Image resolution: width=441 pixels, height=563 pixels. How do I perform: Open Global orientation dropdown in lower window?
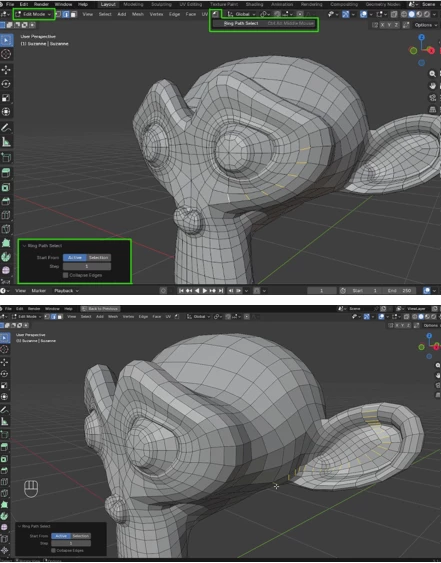[x=198, y=317]
